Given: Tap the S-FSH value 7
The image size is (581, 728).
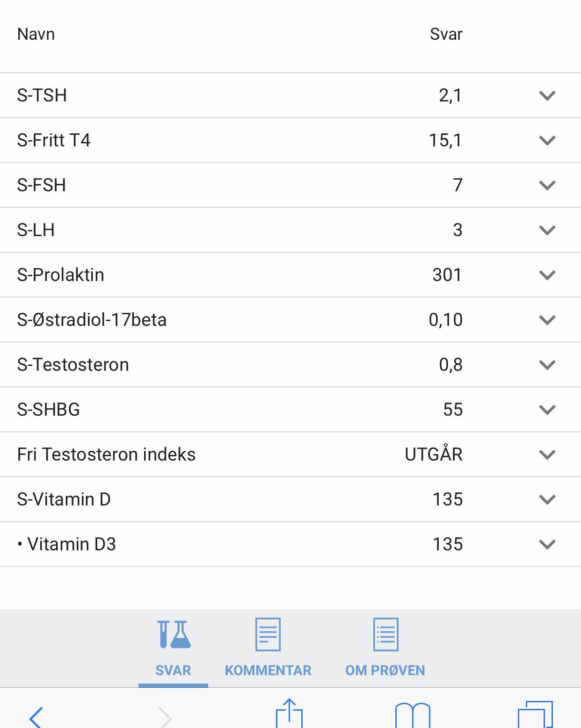Looking at the screenshot, I should [x=458, y=185].
